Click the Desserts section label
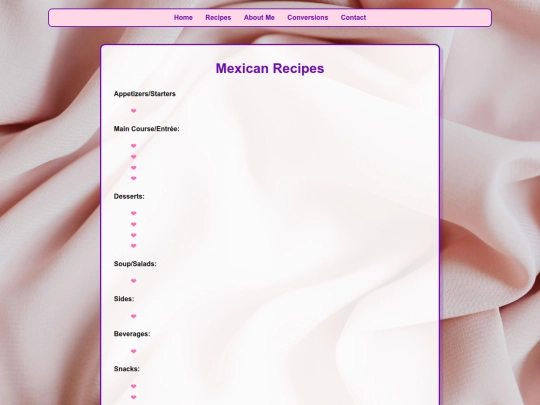The width and height of the screenshot is (540, 405). [129, 196]
